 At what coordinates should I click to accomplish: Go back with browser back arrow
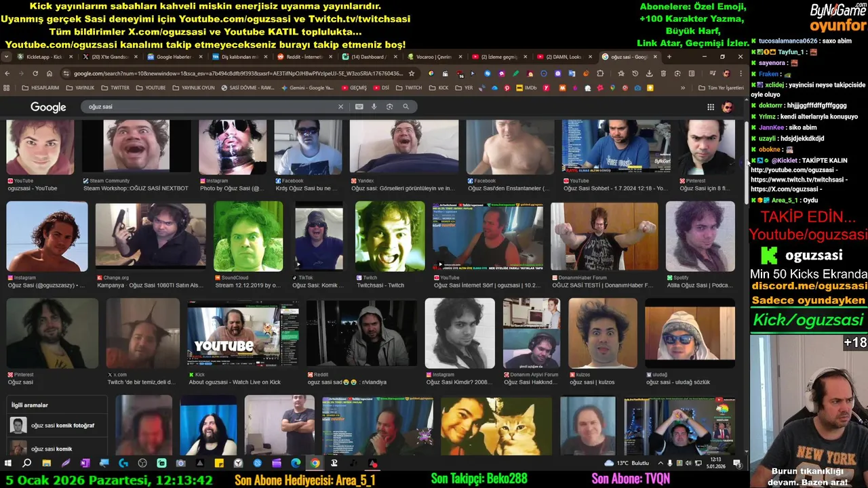7,73
